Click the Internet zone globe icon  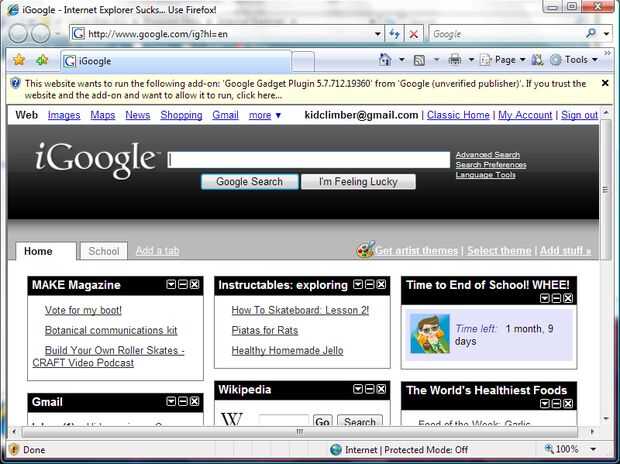(x=336, y=449)
